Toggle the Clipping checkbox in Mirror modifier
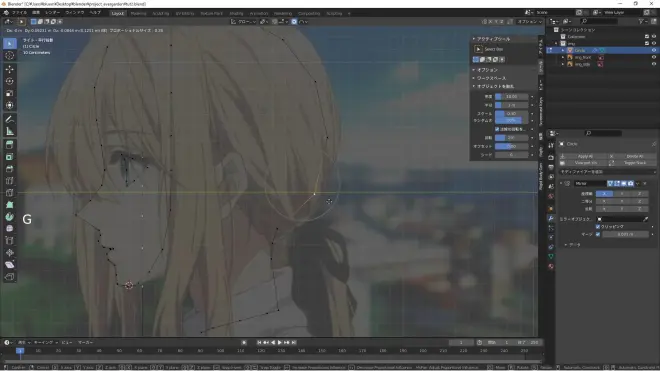Image resolution: width=660 pixels, height=371 pixels. click(598, 227)
